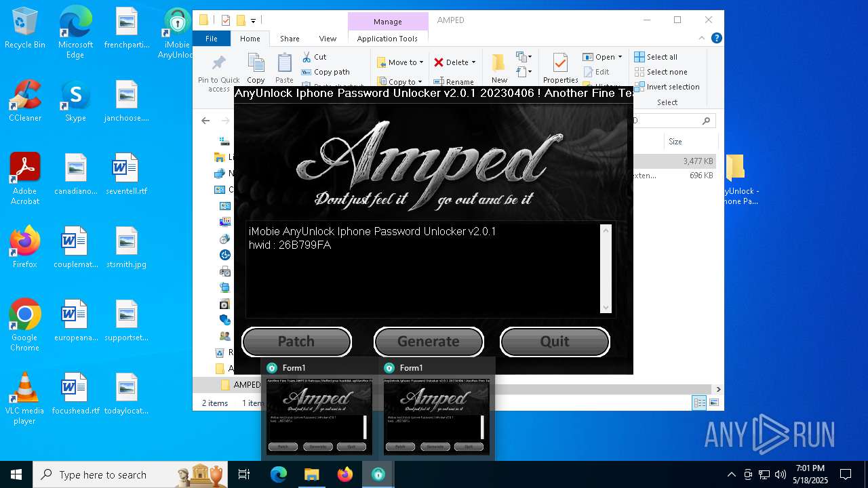Click Copy path in ribbon
Screen dimensions: 868x488
325,72
